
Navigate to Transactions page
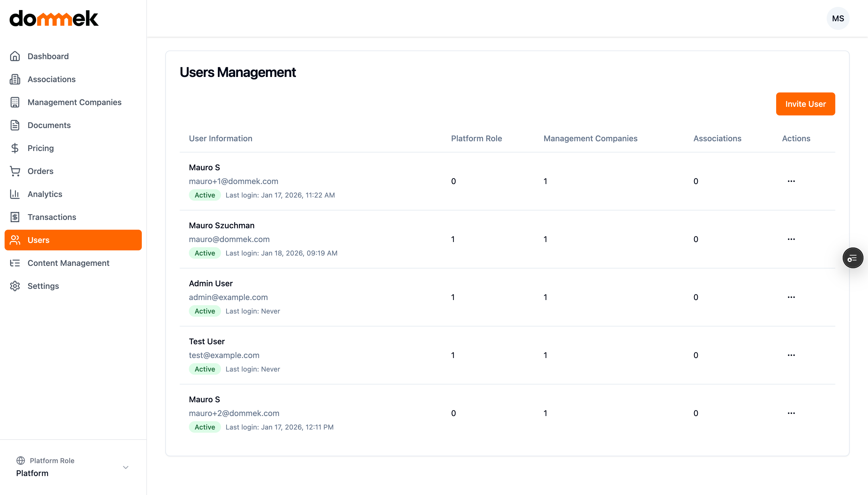(x=73, y=217)
